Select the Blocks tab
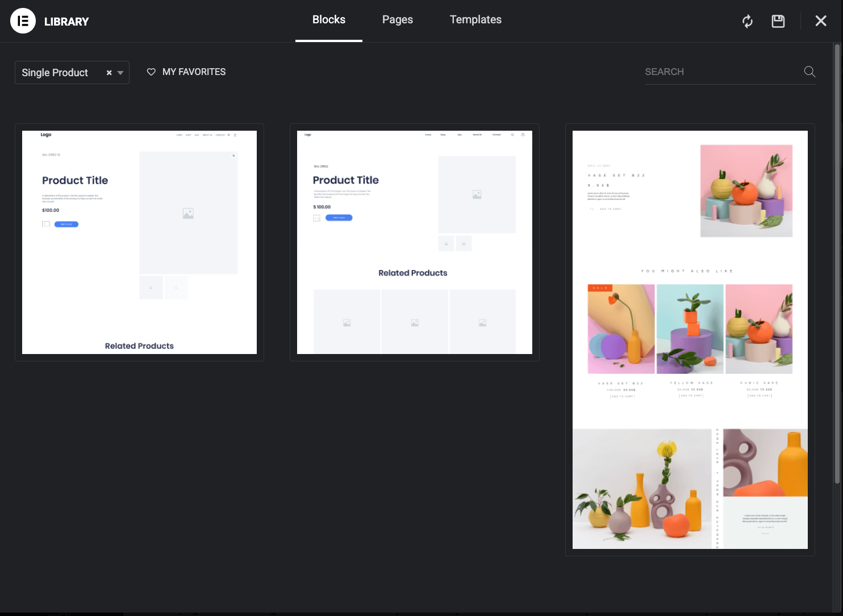 pyautogui.click(x=328, y=19)
